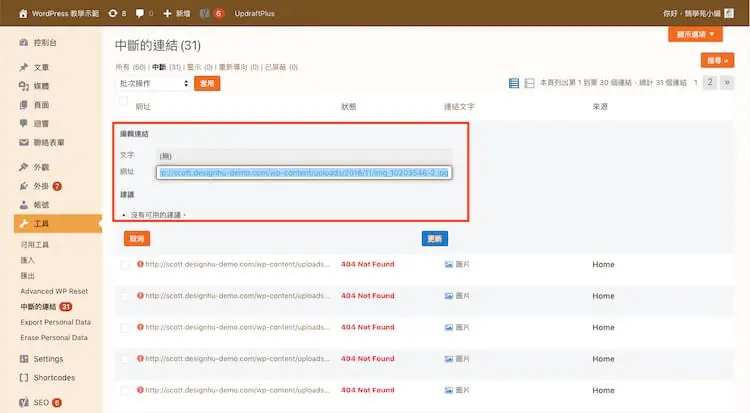The width and height of the screenshot is (750, 413).
Task: Filter by 所有 (60) links
Action: [x=130, y=67]
